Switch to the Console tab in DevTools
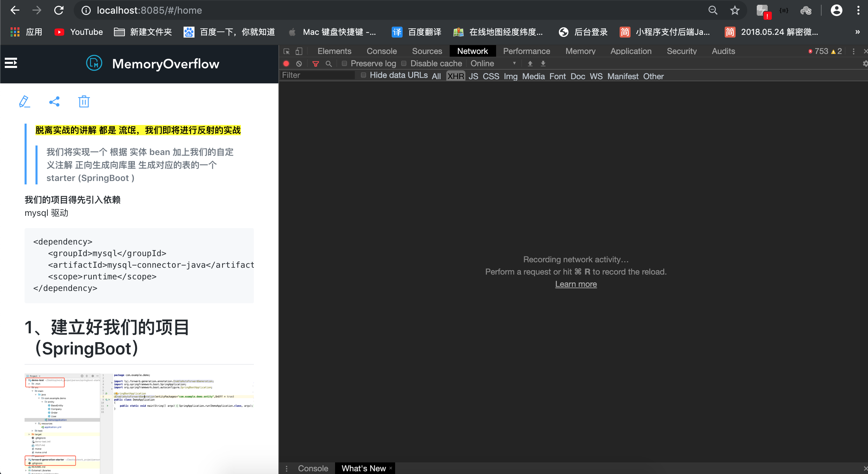This screenshot has width=868, height=474. 381,51
